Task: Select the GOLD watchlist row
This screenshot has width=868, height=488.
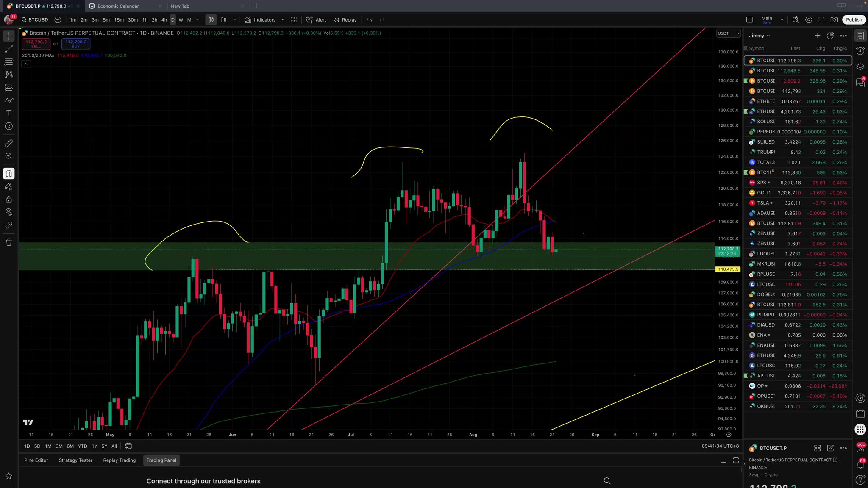Action: pyautogui.click(x=798, y=193)
